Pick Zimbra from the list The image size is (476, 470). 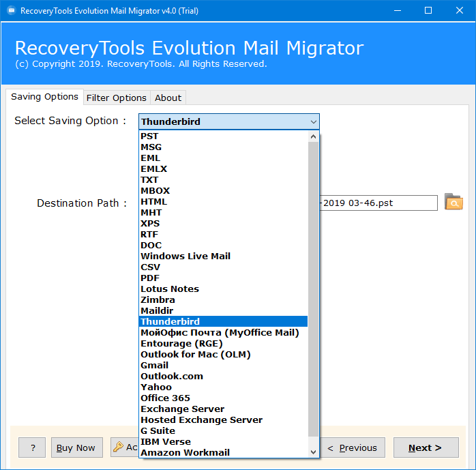pos(223,300)
